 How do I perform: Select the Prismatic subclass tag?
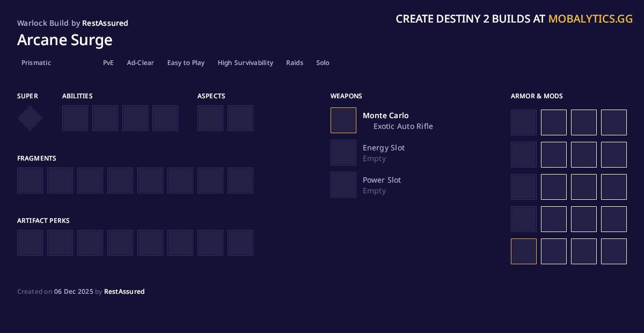(x=36, y=63)
